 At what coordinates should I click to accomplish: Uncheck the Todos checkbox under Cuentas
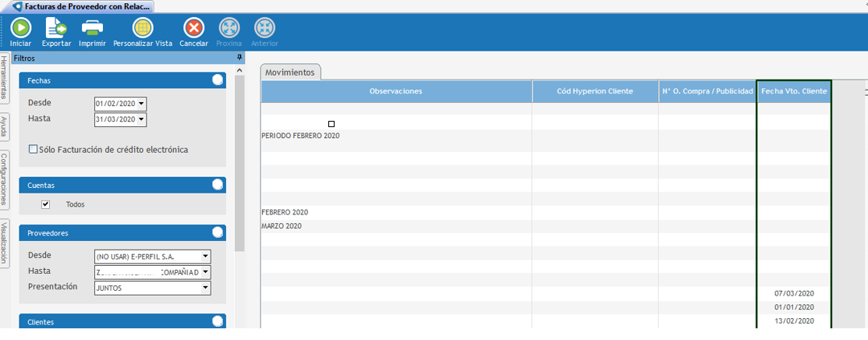pyautogui.click(x=45, y=204)
